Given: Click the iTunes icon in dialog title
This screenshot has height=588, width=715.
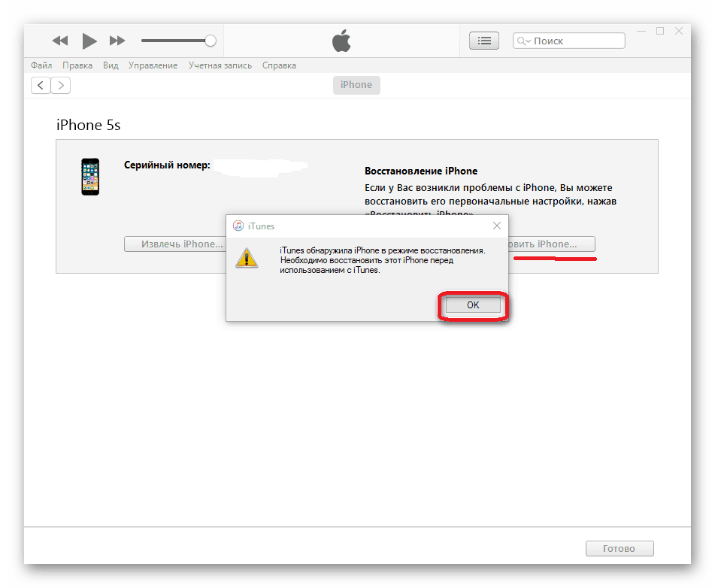Looking at the screenshot, I should (x=238, y=226).
